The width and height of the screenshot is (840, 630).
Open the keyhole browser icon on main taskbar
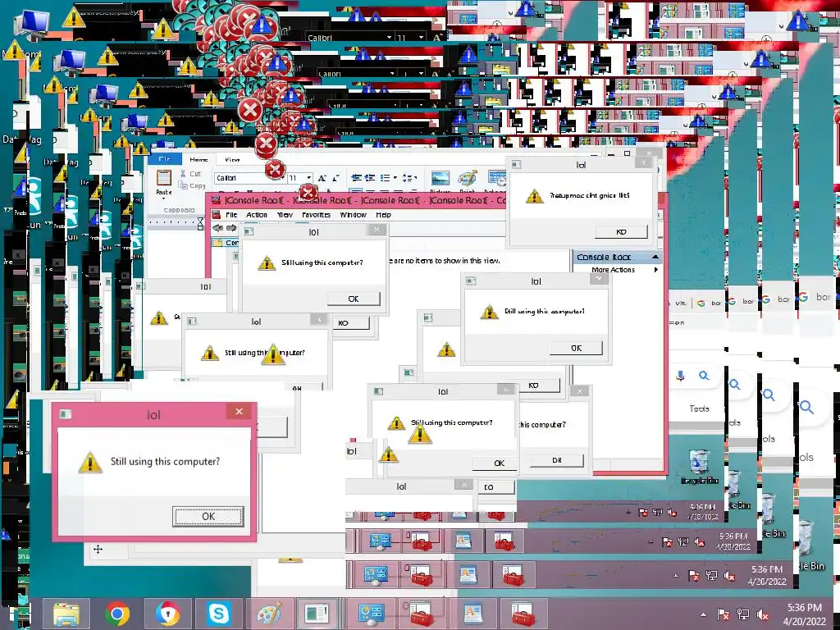pyautogui.click(x=168, y=614)
